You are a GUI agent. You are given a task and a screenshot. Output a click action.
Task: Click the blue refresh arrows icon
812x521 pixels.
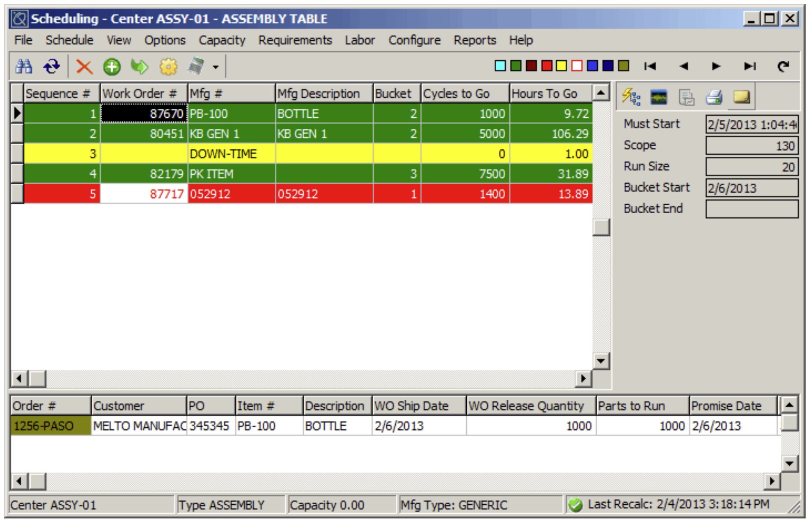click(x=52, y=66)
